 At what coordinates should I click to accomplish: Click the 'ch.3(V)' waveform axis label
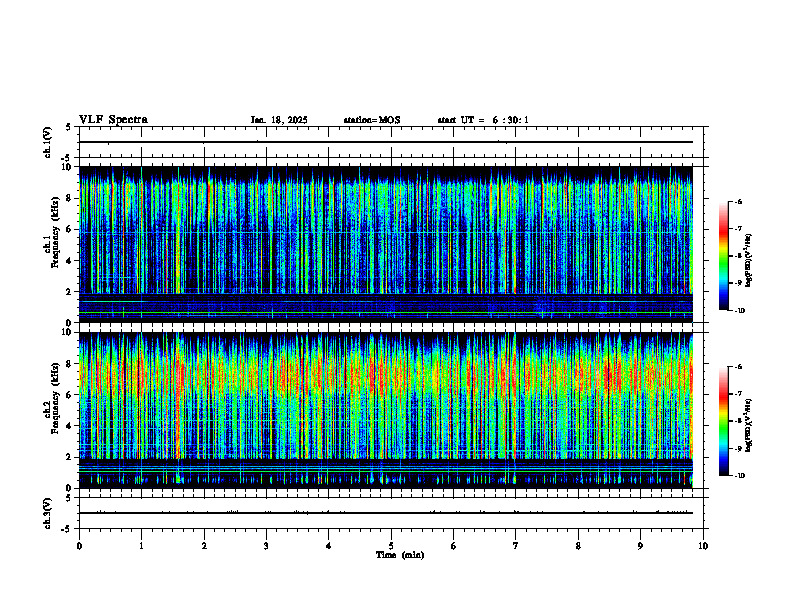[x=48, y=513]
